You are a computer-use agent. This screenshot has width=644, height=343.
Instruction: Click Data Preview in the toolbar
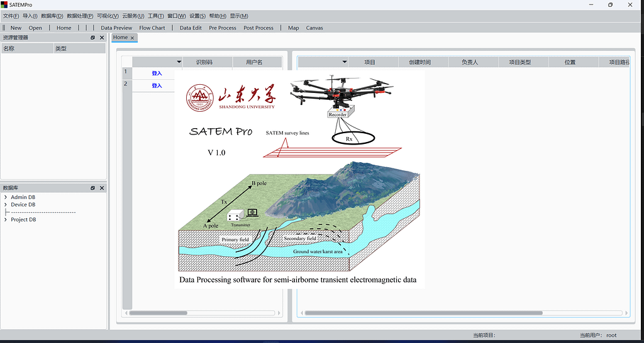[116, 28]
